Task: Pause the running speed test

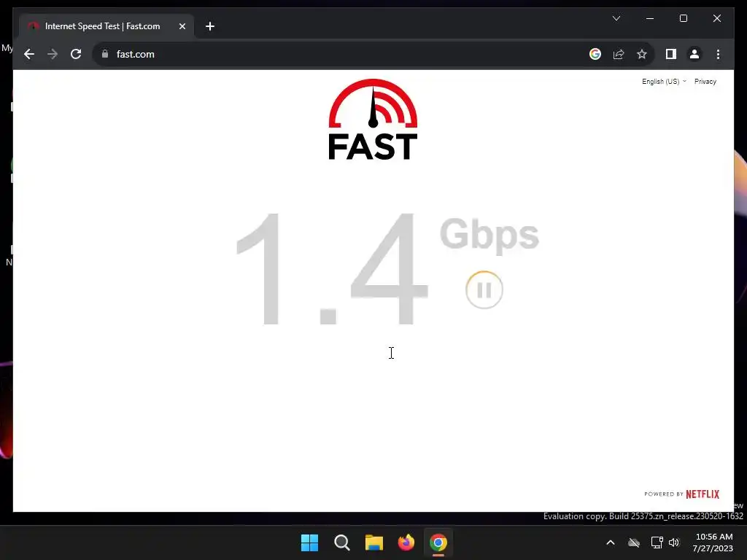Action: pyautogui.click(x=484, y=289)
